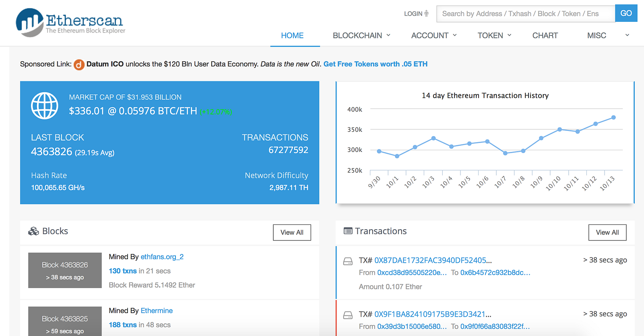Click the $336.01 @ 0.05976 BTC/ETH price

tap(133, 111)
